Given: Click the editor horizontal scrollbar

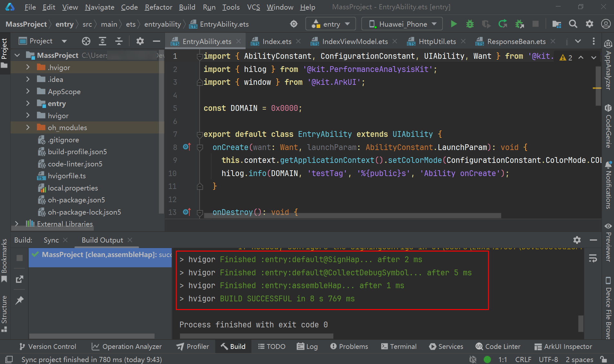Looking at the screenshot, I should [x=352, y=216].
